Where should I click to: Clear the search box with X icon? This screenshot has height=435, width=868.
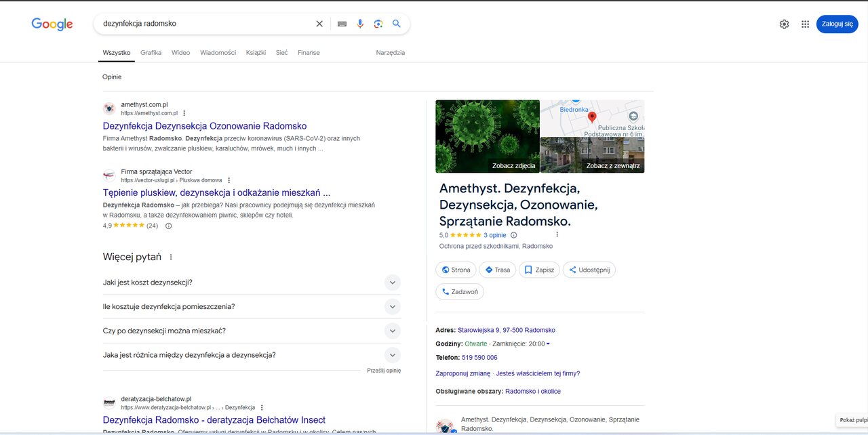coord(319,24)
